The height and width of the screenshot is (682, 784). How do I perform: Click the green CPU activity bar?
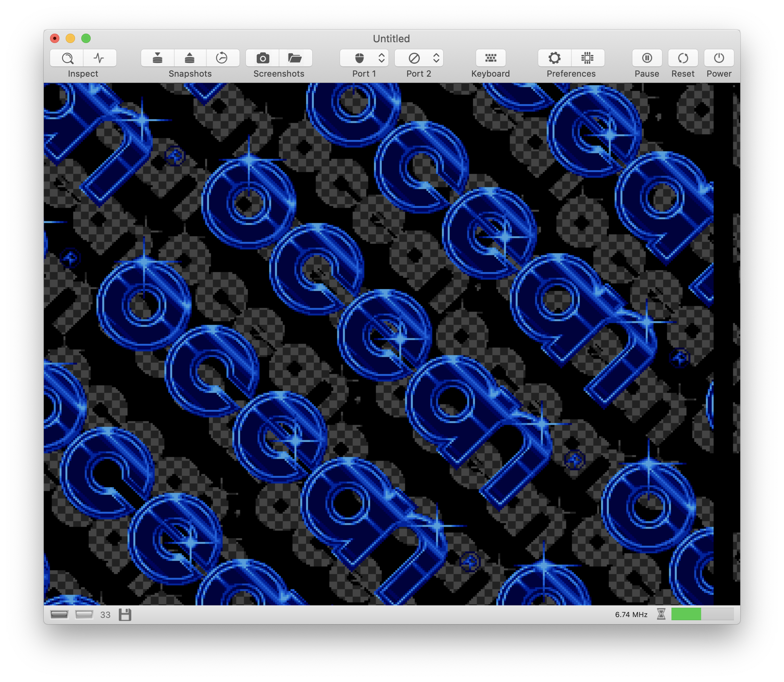pyautogui.click(x=702, y=614)
